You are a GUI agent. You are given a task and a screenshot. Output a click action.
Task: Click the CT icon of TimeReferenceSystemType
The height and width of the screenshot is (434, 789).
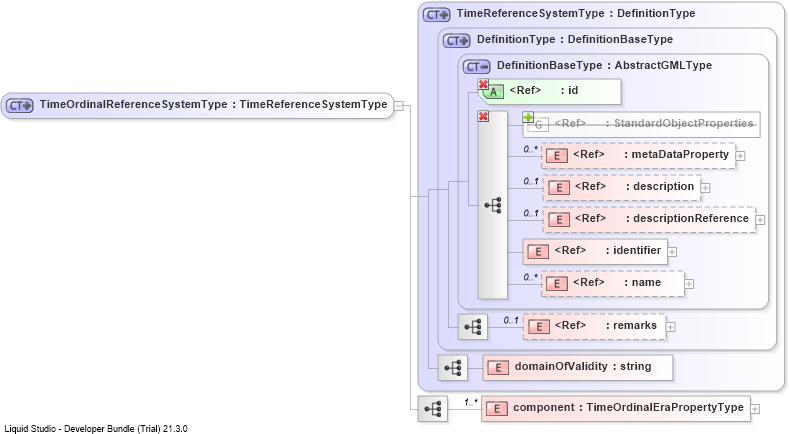436,15
